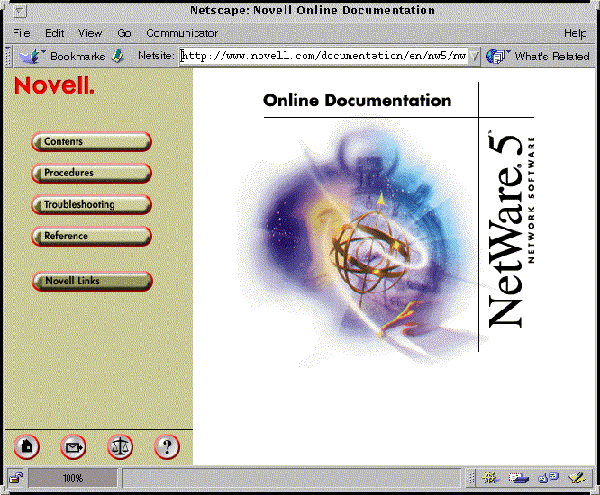
Task: Open the Bookmarks dropdown
Action: pyautogui.click(x=65, y=56)
